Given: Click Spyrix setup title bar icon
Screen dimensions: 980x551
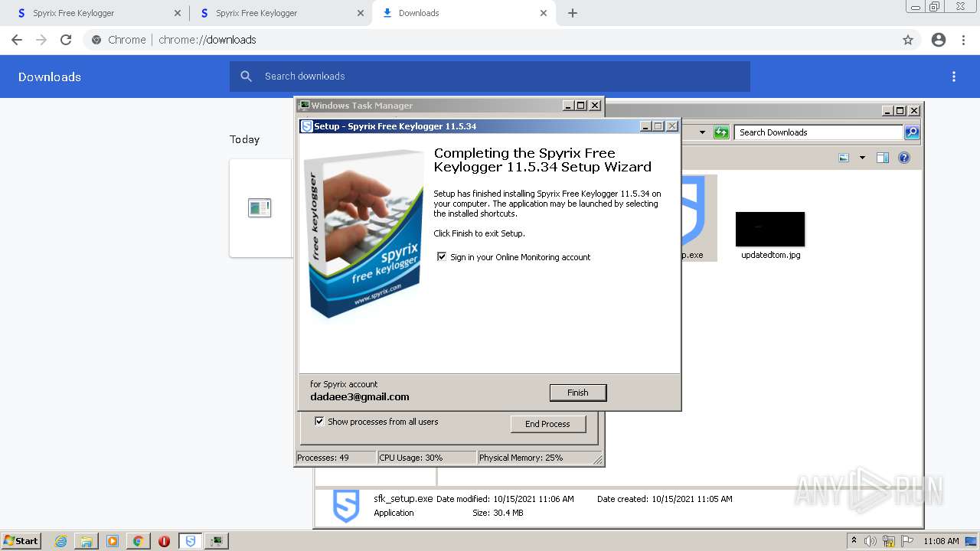Looking at the screenshot, I should (x=307, y=126).
